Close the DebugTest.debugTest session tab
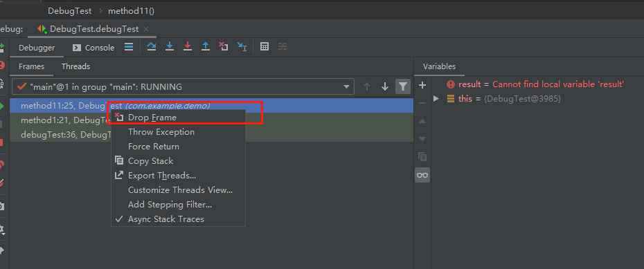This screenshot has height=269, width=644. pyautogui.click(x=146, y=29)
